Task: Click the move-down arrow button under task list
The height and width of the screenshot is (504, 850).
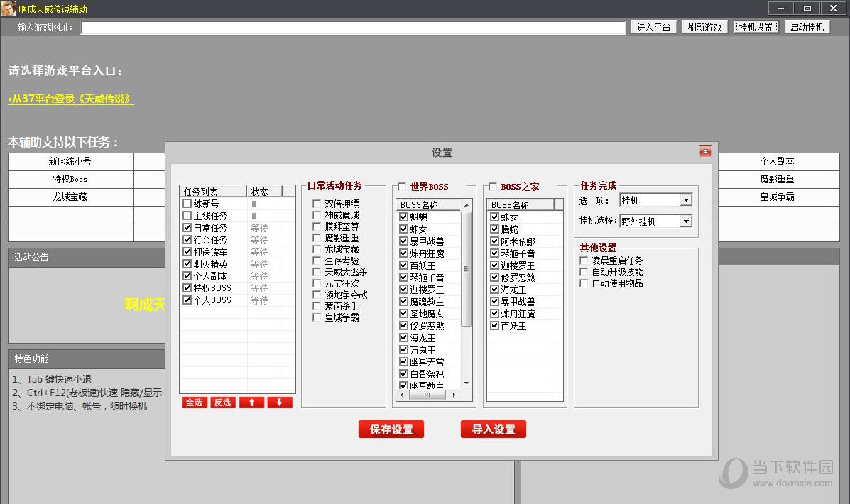Action: 280,402
